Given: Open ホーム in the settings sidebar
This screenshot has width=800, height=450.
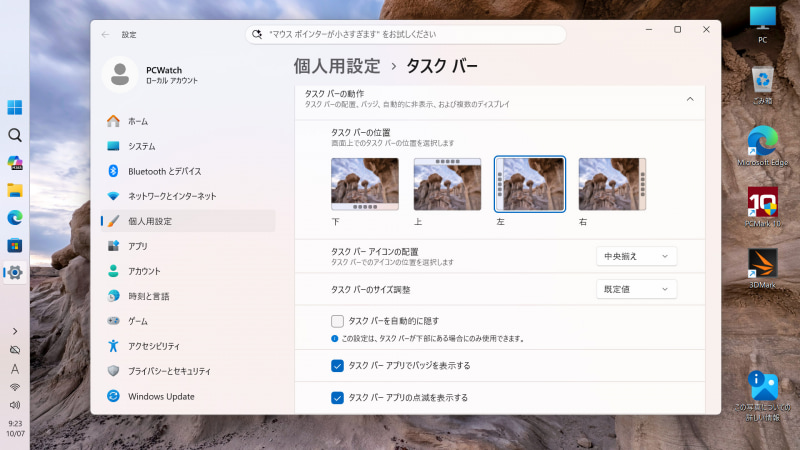Looking at the screenshot, I should (188, 121).
